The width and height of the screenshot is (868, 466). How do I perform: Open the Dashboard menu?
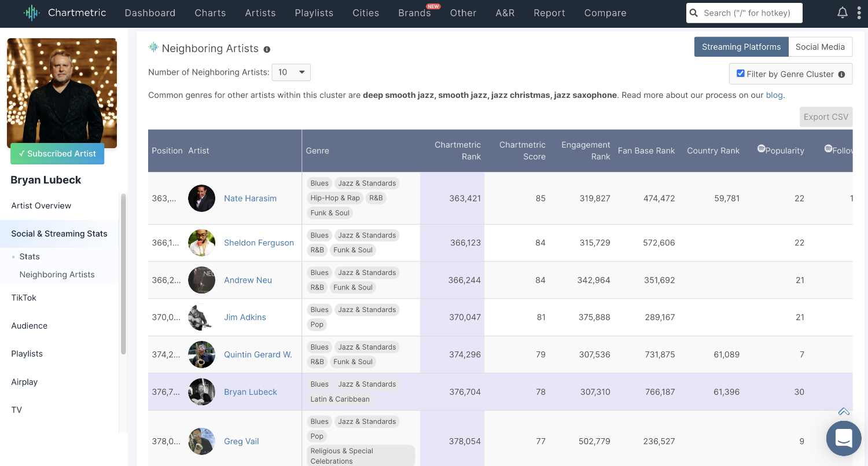[150, 13]
